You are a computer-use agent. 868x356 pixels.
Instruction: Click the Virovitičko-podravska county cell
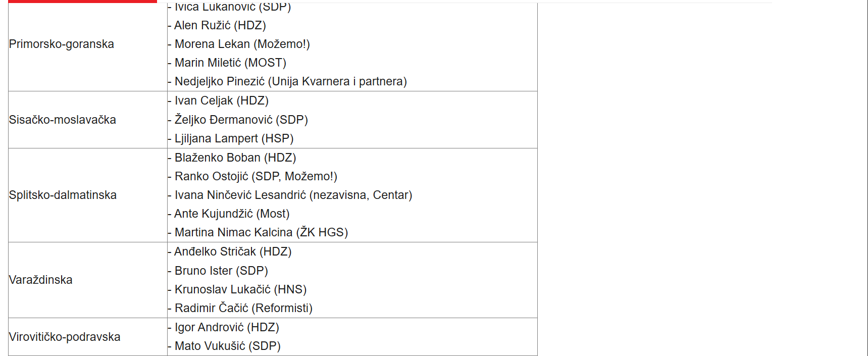(x=65, y=337)
